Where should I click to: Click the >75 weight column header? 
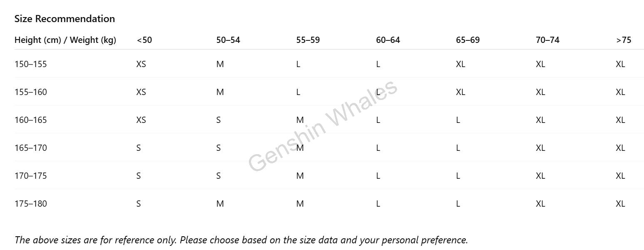point(624,40)
